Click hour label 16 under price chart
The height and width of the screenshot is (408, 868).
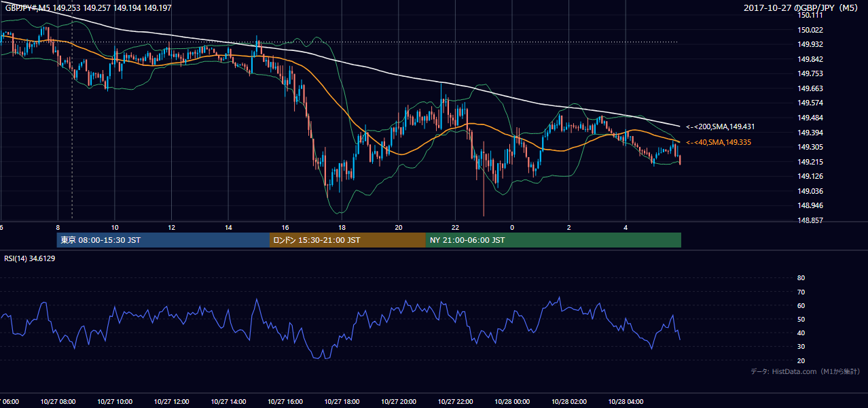285,228
